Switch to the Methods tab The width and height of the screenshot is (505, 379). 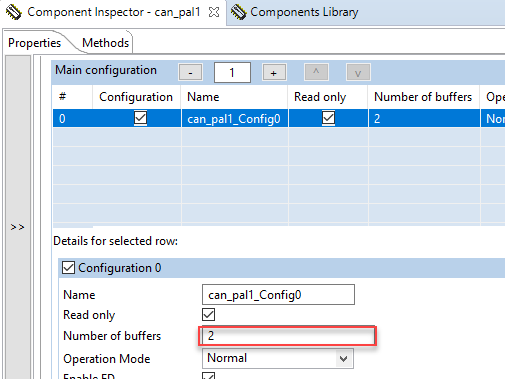[x=105, y=43]
